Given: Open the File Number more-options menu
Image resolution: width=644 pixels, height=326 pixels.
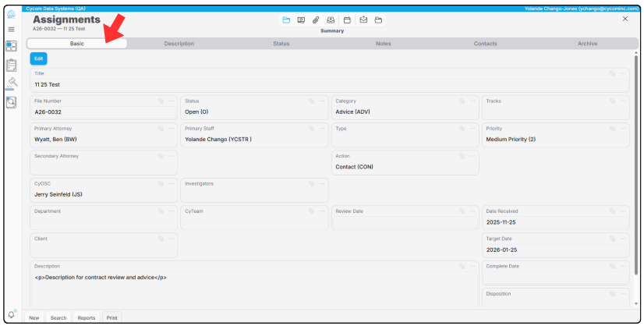Looking at the screenshot, I should (x=172, y=101).
